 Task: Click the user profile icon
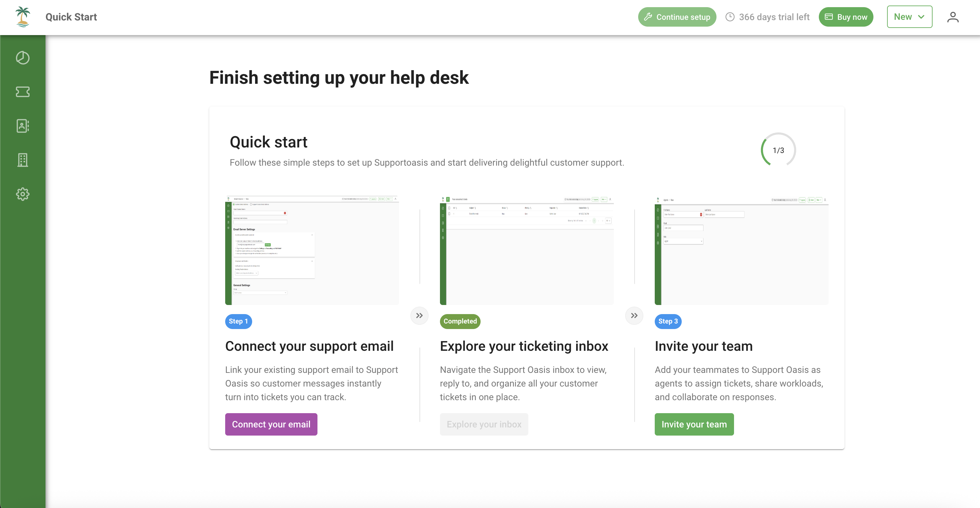click(953, 17)
